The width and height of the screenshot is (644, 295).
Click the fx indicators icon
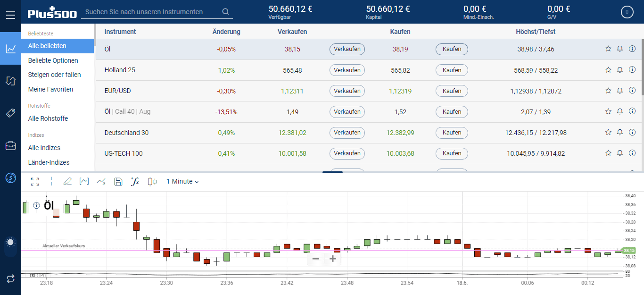point(135,182)
